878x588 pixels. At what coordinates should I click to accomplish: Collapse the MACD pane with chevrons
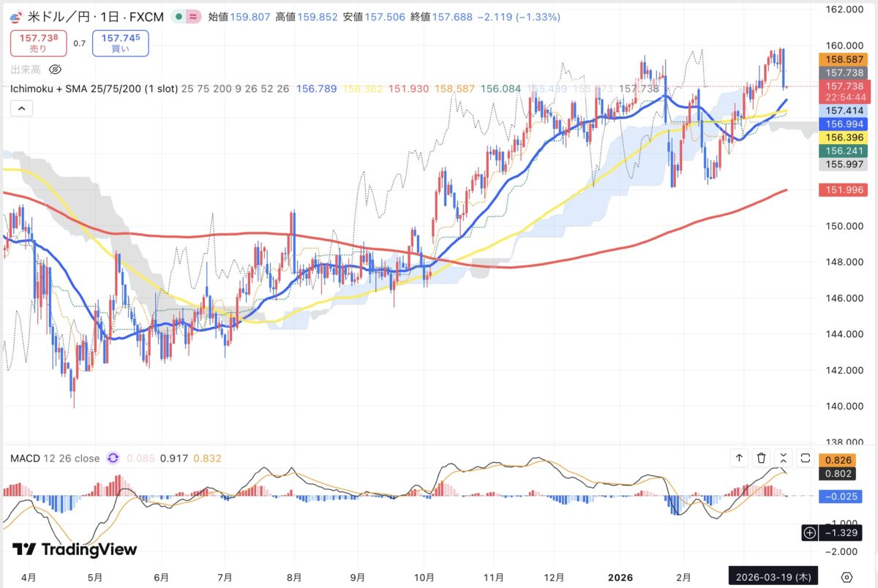[784, 458]
